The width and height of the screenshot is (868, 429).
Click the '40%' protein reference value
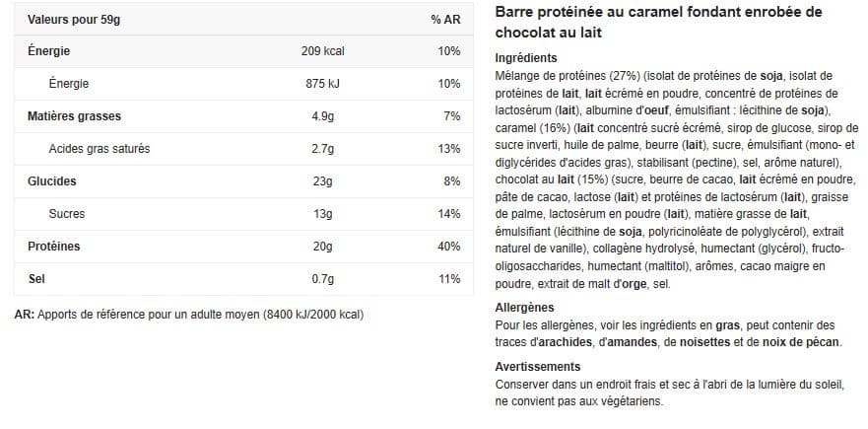449,247
